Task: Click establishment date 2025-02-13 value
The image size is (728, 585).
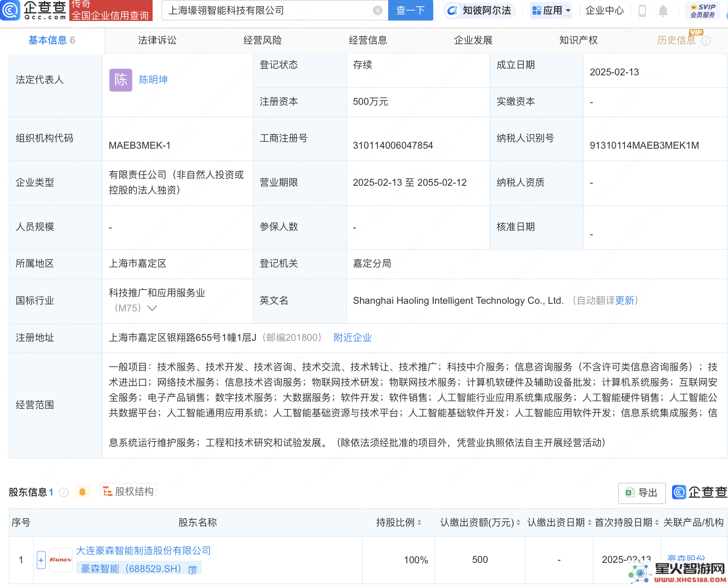Action: point(614,72)
